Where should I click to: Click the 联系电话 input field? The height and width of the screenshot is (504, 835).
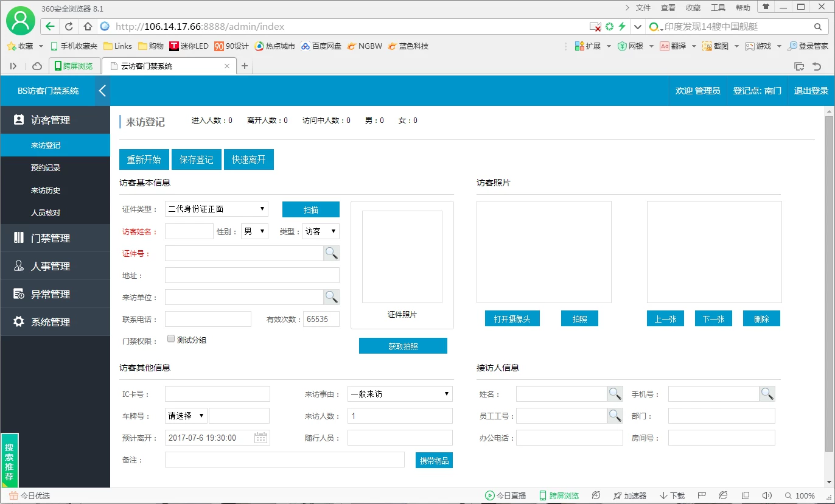208,319
